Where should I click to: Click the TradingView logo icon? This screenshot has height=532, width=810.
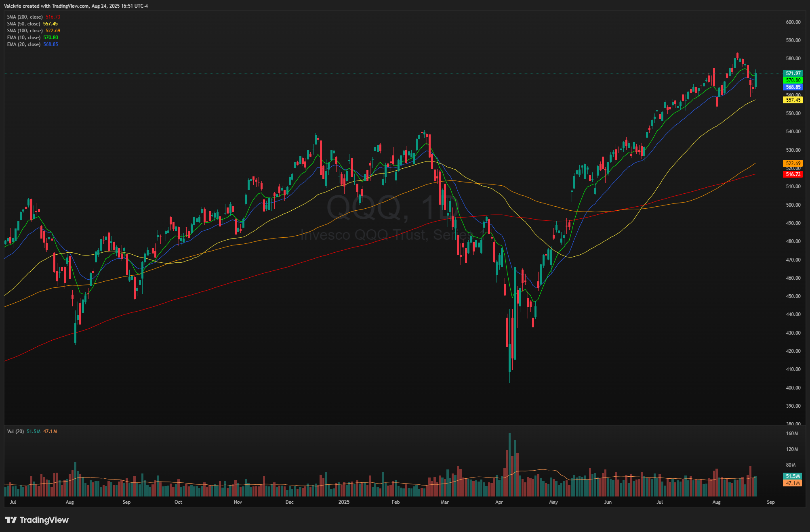(11, 520)
